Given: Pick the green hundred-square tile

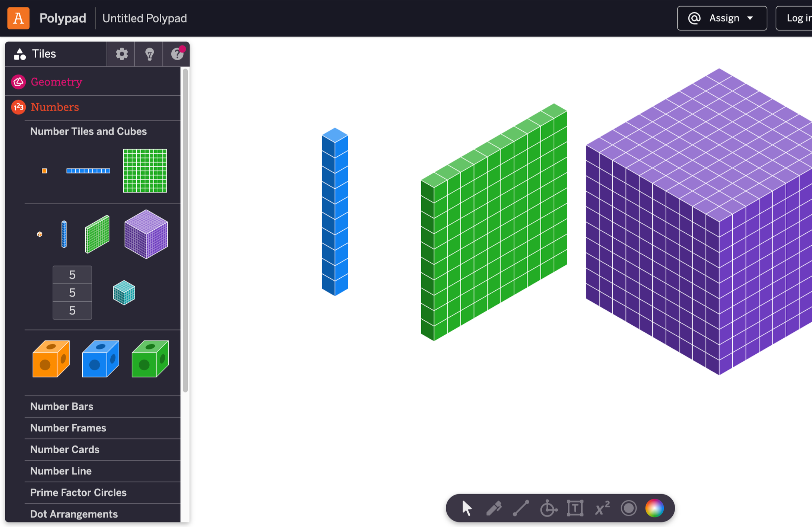Looking at the screenshot, I should tap(145, 171).
